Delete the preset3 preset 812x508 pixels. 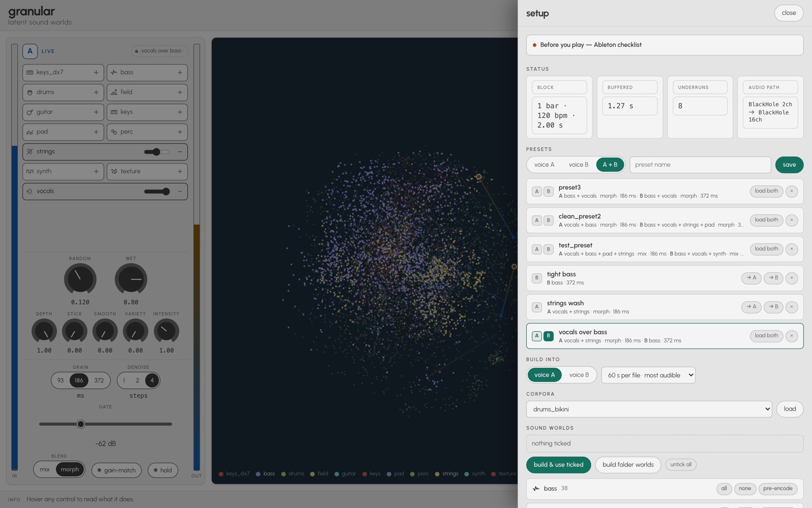(791, 192)
